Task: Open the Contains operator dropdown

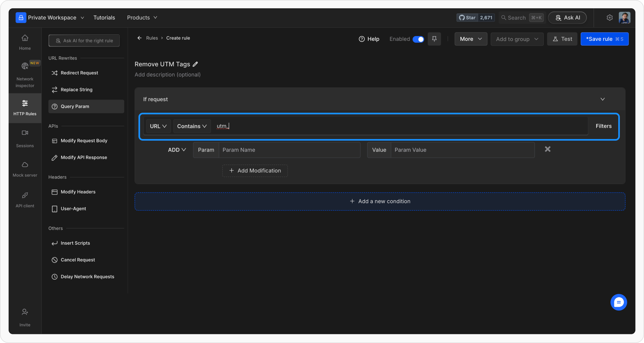Action: [192, 126]
